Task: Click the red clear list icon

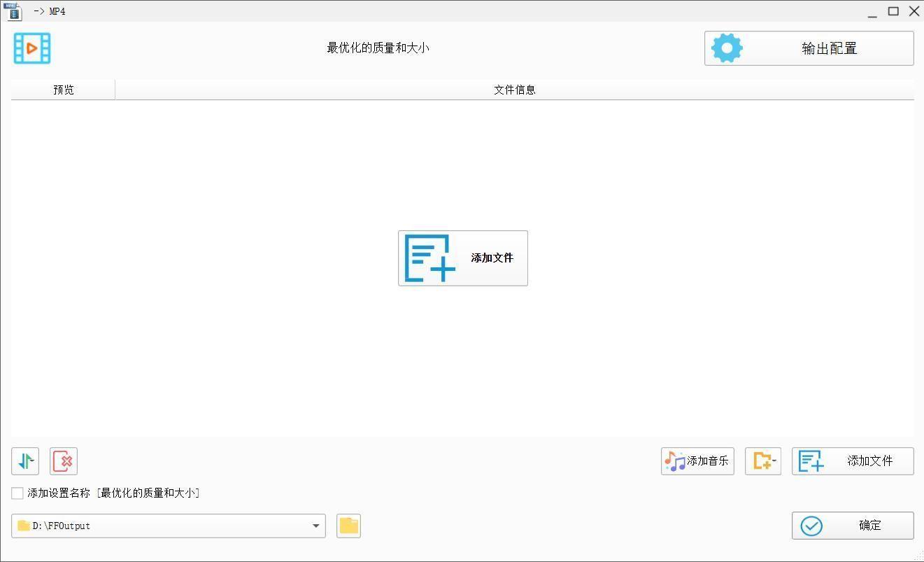Action: click(64, 461)
